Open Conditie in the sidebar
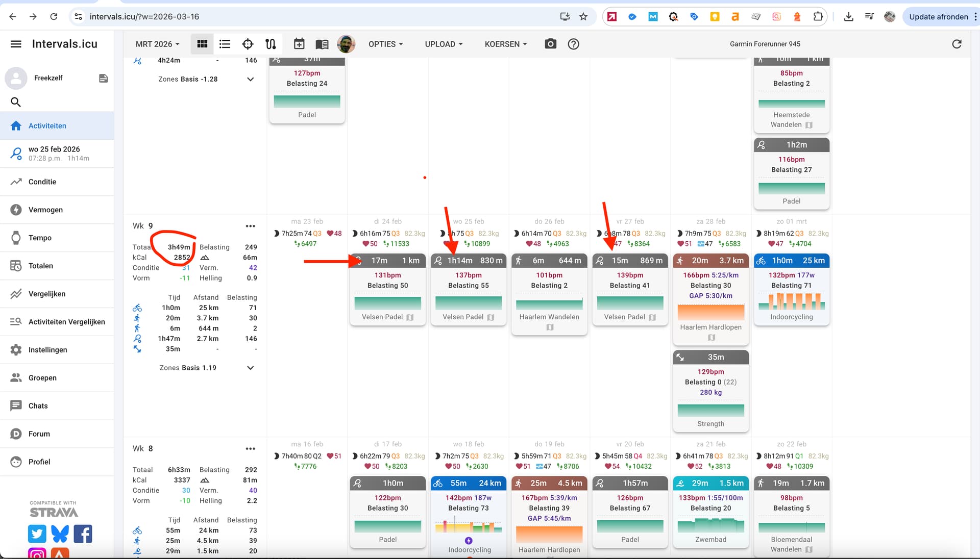The width and height of the screenshot is (980, 559). 42,182
